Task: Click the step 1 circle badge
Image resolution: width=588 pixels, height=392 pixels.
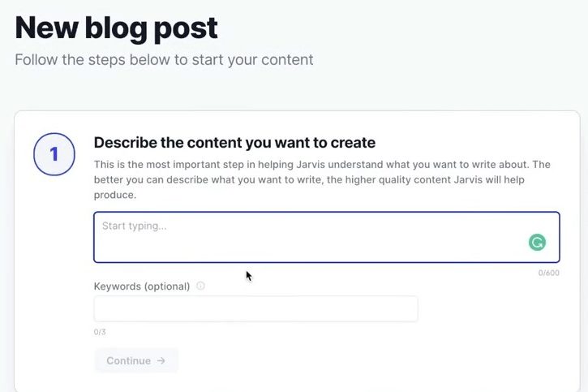Action: pyautogui.click(x=54, y=154)
